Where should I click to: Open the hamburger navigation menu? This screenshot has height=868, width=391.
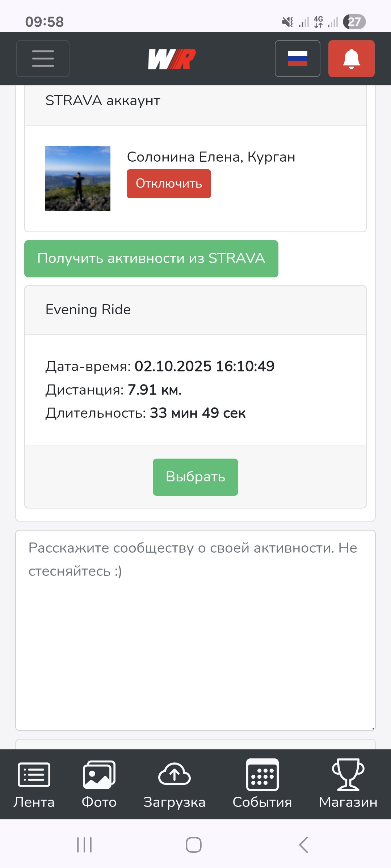[x=43, y=59]
